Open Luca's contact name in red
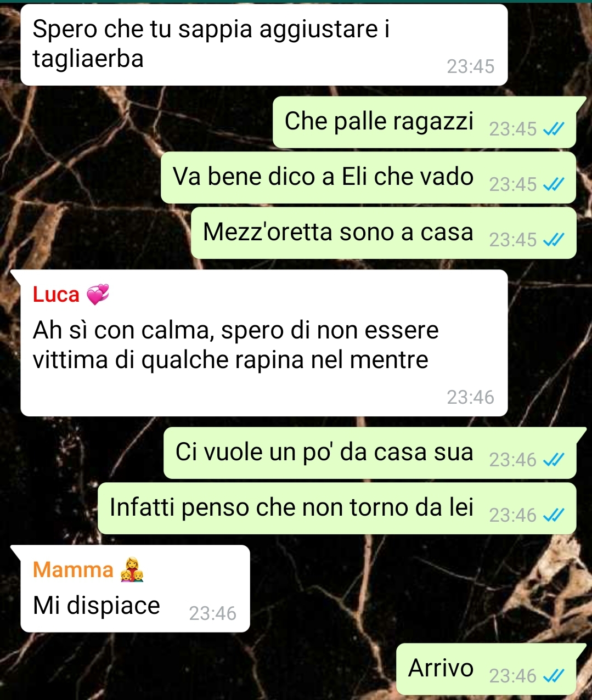592x700 pixels. pyautogui.click(x=56, y=295)
